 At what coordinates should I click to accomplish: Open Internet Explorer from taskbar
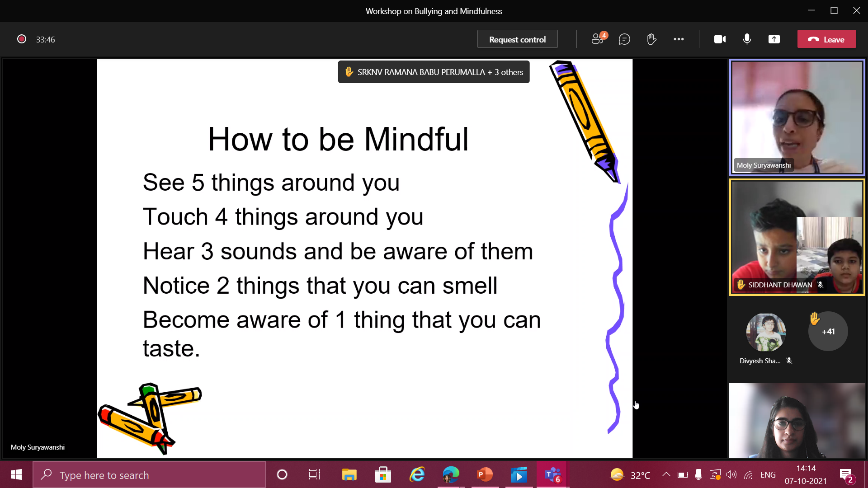tap(417, 474)
